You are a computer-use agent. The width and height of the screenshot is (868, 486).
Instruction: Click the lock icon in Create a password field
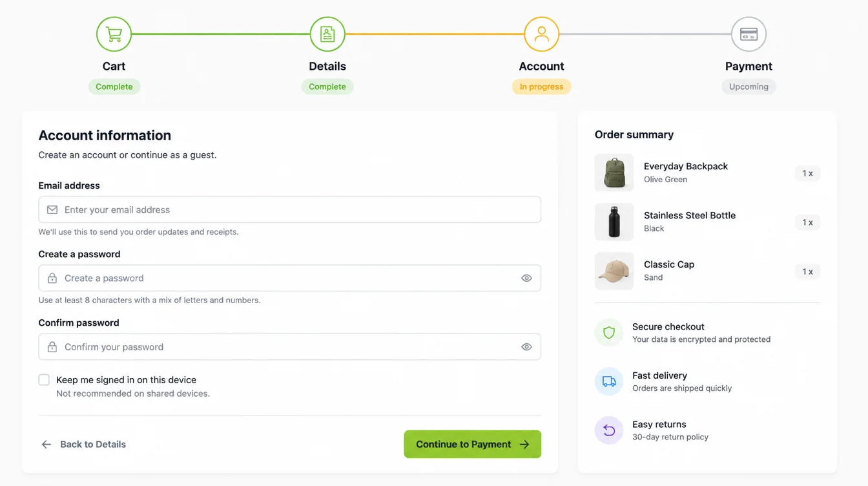[x=52, y=279]
